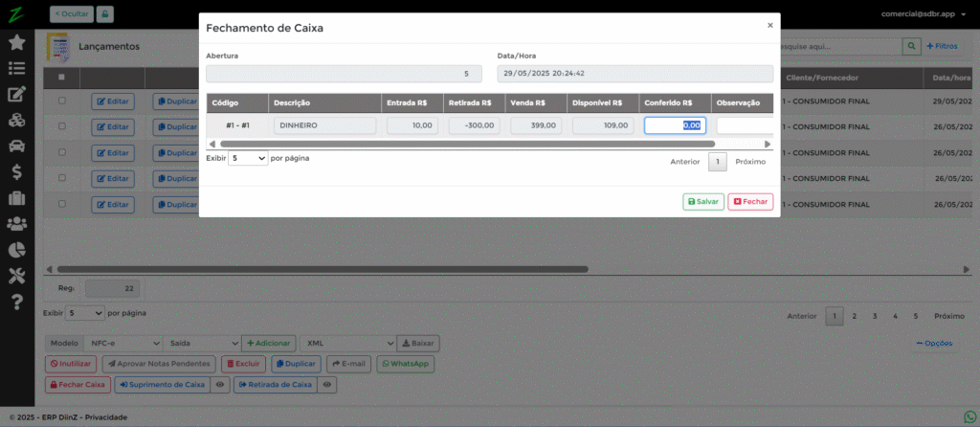Click the people group icon in sidebar
Image resolution: width=980 pixels, height=427 pixels.
coord(16,224)
